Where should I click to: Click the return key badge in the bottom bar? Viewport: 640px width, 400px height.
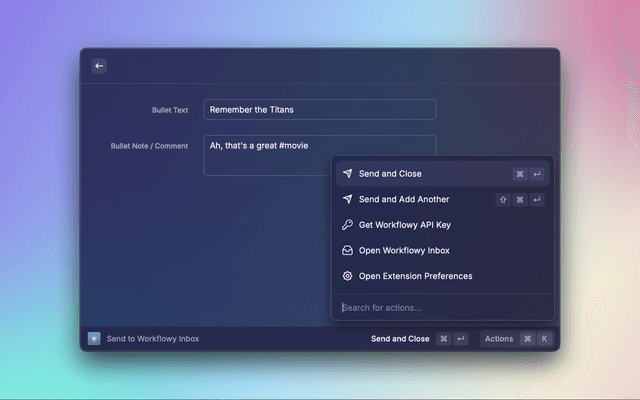(461, 339)
